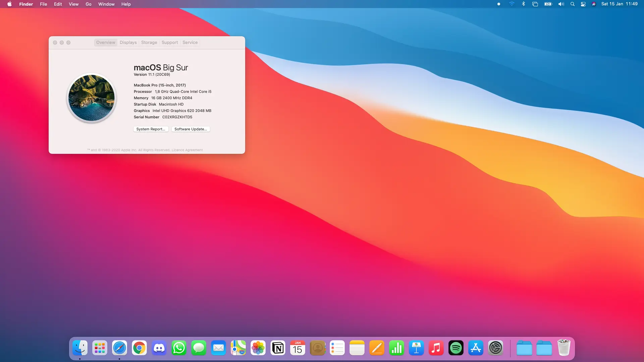Open Calendar showing Jan 15
This screenshot has width=644, height=362.
tap(298, 348)
